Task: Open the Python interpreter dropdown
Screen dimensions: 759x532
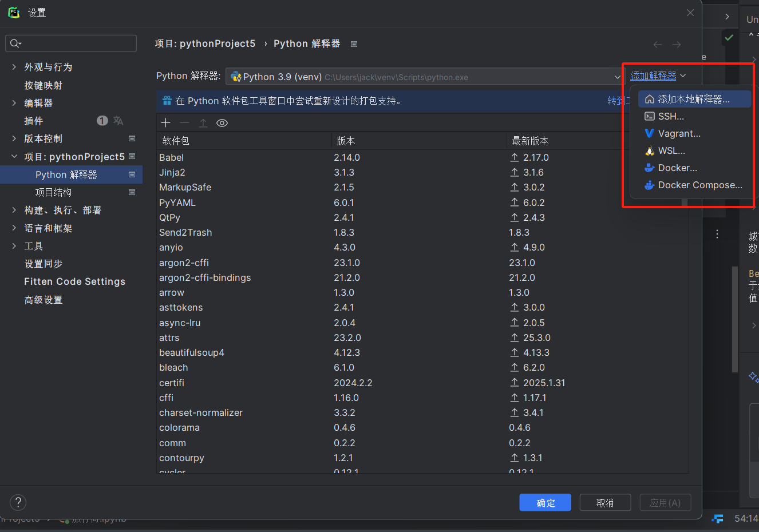Action: (x=425, y=77)
